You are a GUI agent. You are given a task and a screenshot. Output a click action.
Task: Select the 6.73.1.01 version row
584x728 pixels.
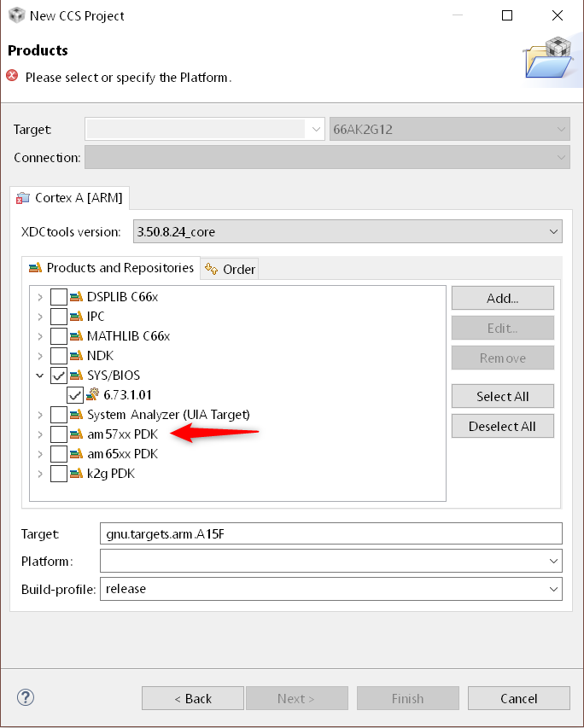point(127,395)
